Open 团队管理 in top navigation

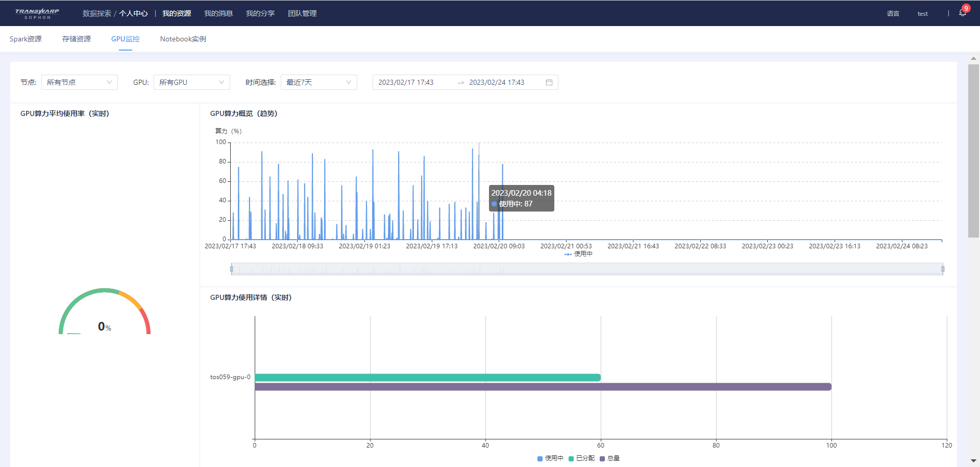coord(302,13)
